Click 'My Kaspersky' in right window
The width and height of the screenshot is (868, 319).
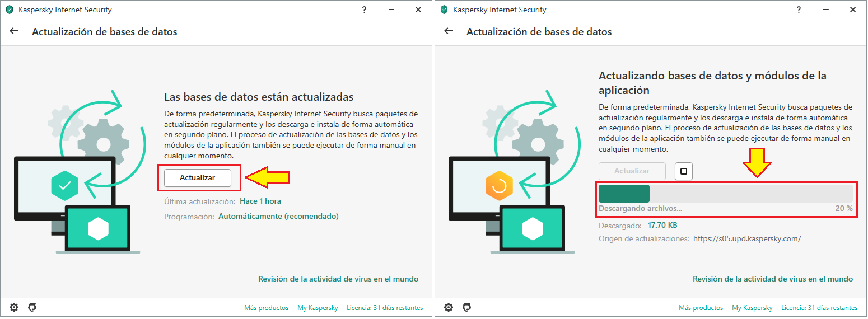[752, 308]
